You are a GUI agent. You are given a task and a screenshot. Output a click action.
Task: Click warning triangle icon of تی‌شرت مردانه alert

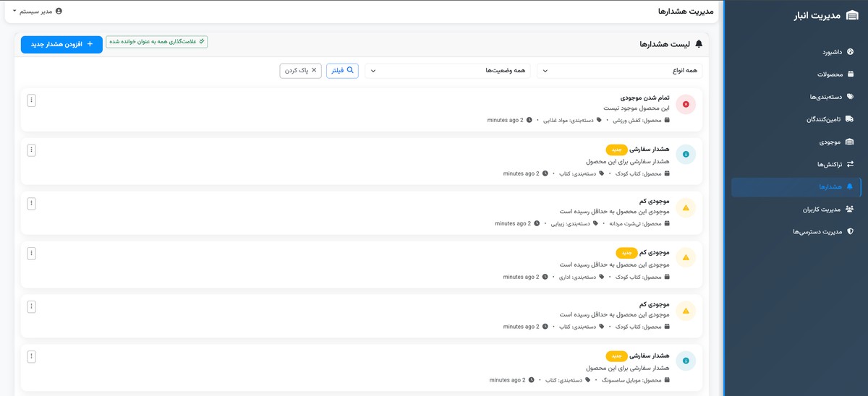686,208
